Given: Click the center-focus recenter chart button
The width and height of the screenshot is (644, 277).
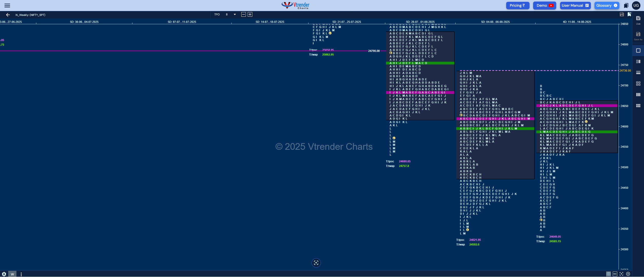Looking at the screenshot, I should point(316,263).
